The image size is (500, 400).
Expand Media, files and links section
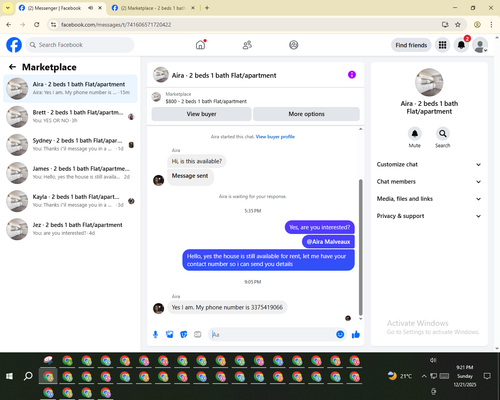[x=429, y=199]
